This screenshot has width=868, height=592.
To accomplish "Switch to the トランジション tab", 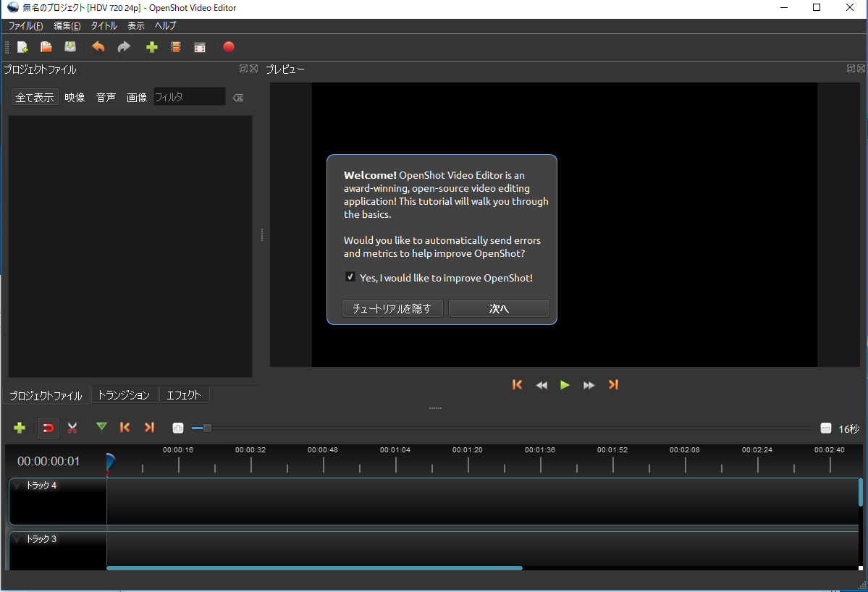I will coord(124,394).
